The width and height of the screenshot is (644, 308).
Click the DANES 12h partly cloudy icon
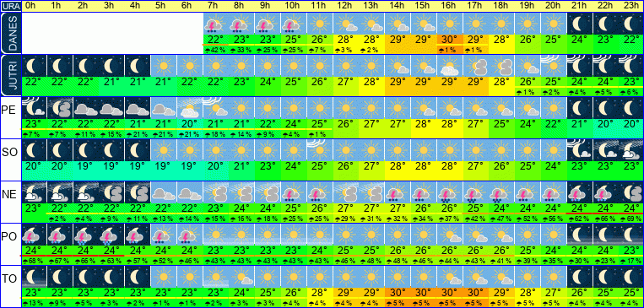click(x=345, y=23)
